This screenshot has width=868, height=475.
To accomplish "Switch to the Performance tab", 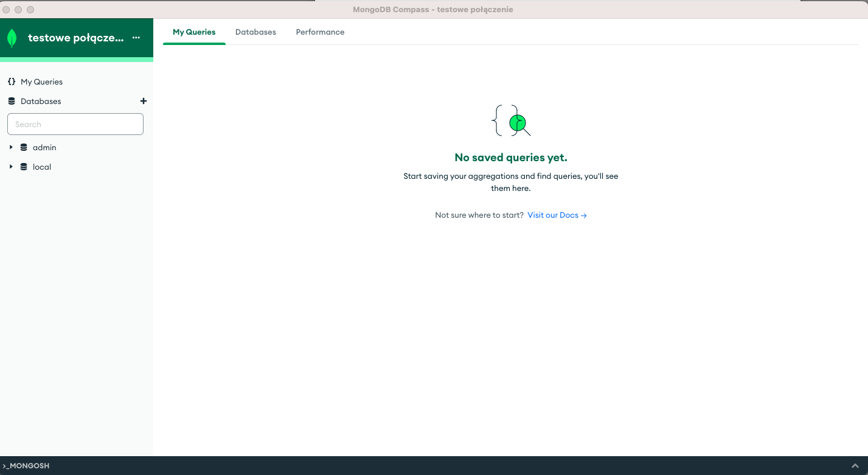I will (320, 32).
